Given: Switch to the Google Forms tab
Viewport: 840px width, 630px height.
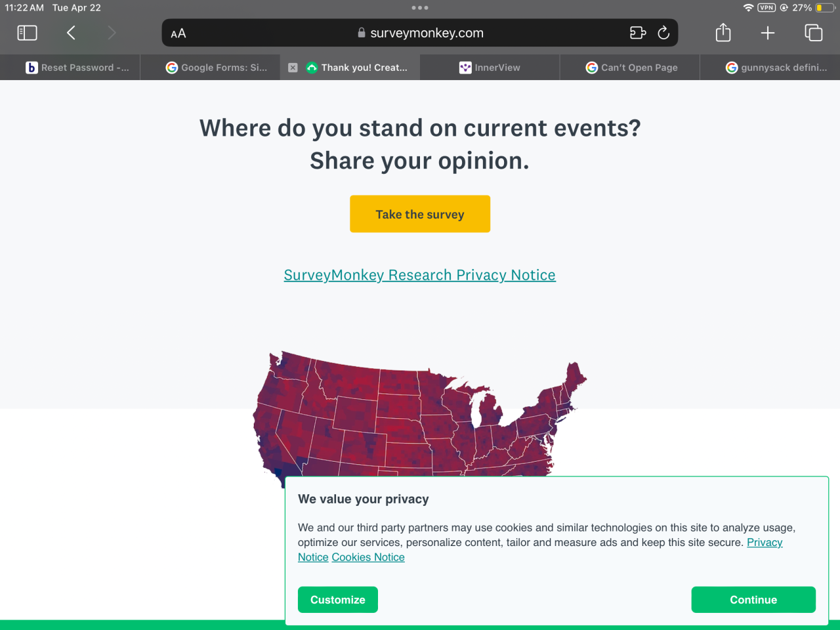Looking at the screenshot, I should click(x=217, y=68).
